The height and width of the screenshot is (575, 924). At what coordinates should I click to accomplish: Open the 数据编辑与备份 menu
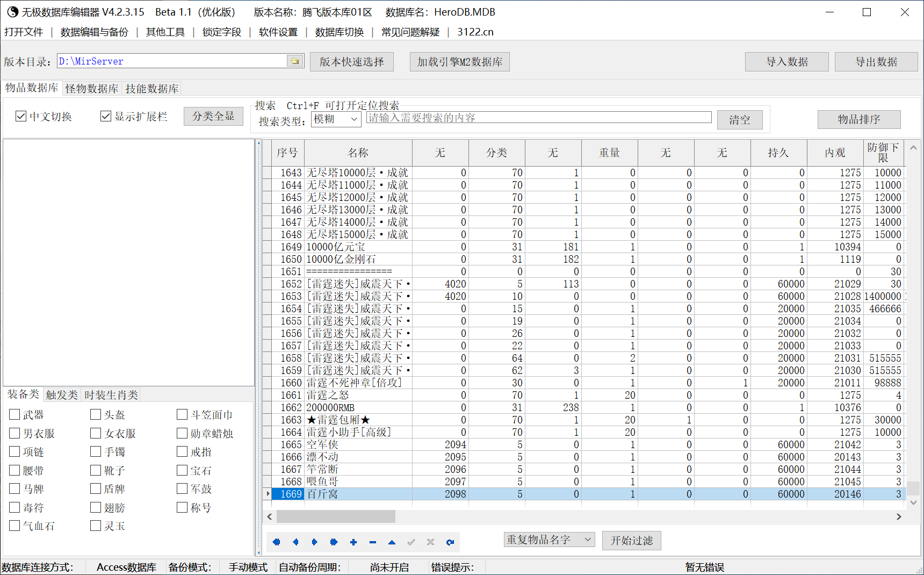pos(95,32)
